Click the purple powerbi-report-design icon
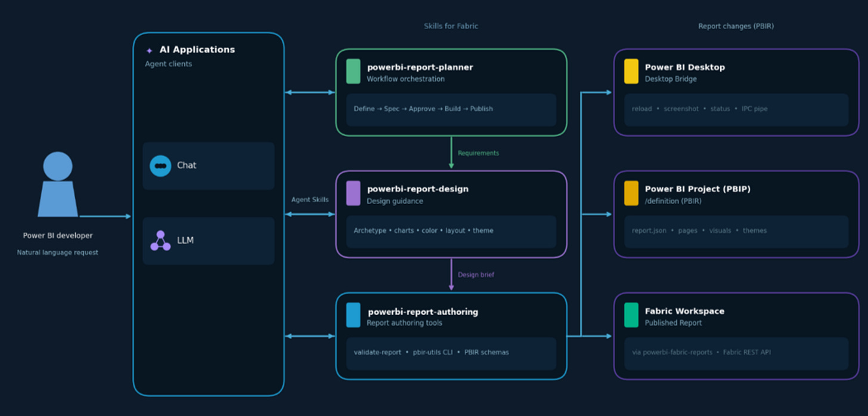 [354, 193]
